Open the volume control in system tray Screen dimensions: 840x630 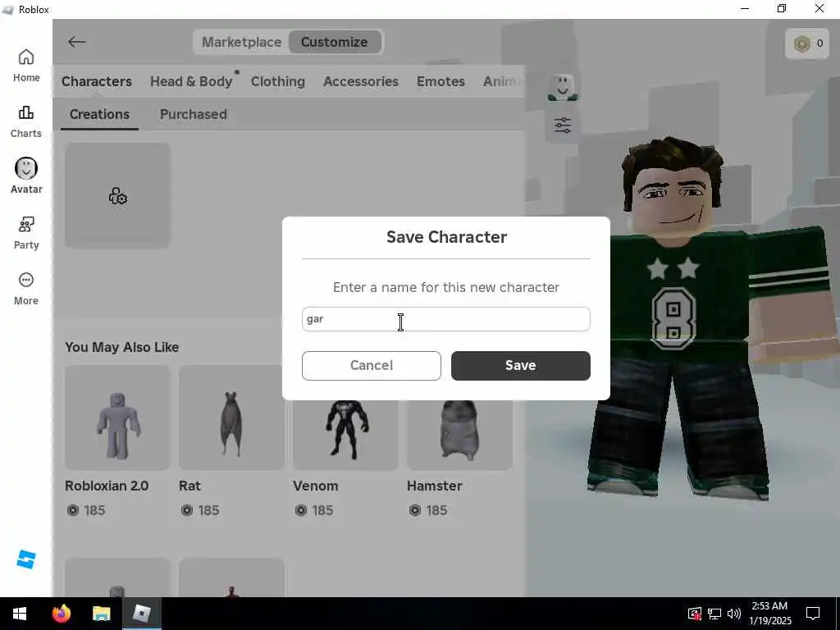(734, 614)
